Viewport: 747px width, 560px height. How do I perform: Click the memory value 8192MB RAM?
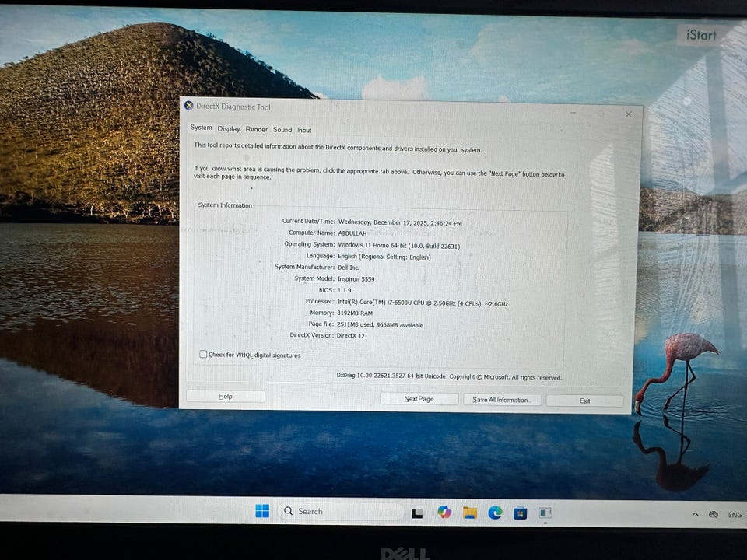coord(355,313)
